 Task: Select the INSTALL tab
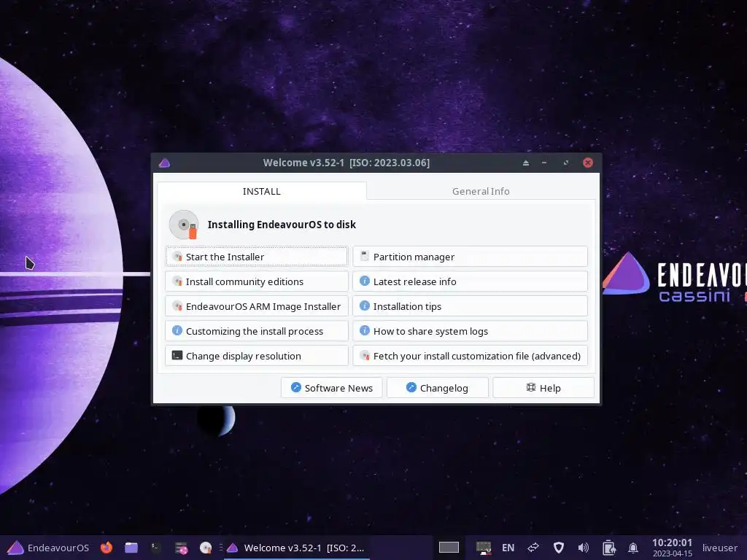262,191
